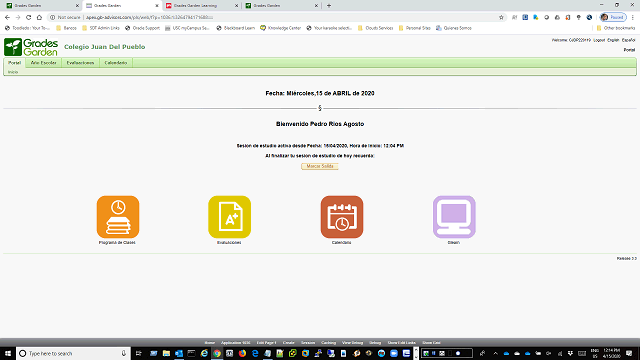The height and width of the screenshot is (360, 640).
Task: Open the Oracle Support bookmark
Action: [142, 28]
